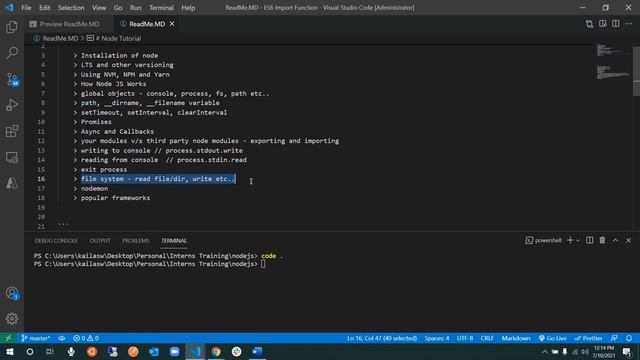Open Windows Start menu
The width and height of the screenshot is (640, 360).
click(x=9, y=351)
